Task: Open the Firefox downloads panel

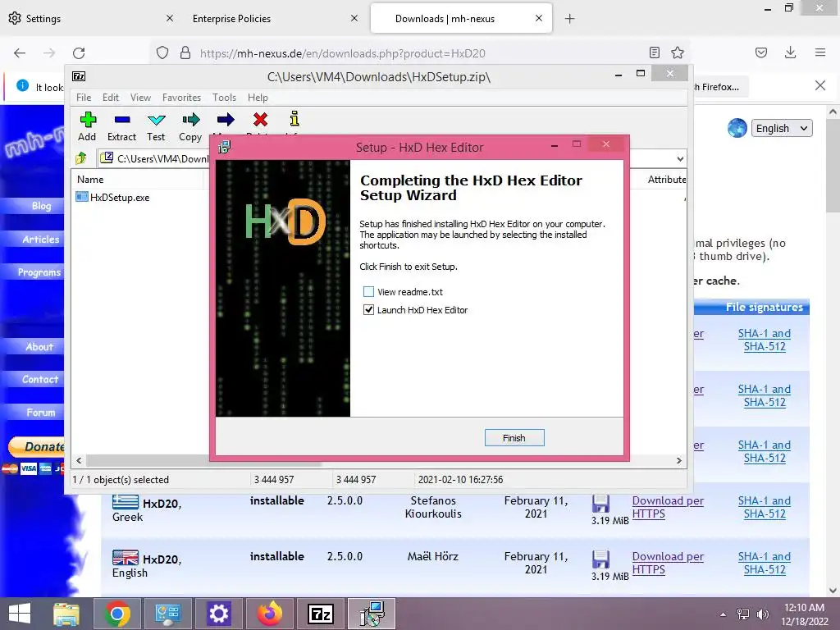Action: pos(790,52)
